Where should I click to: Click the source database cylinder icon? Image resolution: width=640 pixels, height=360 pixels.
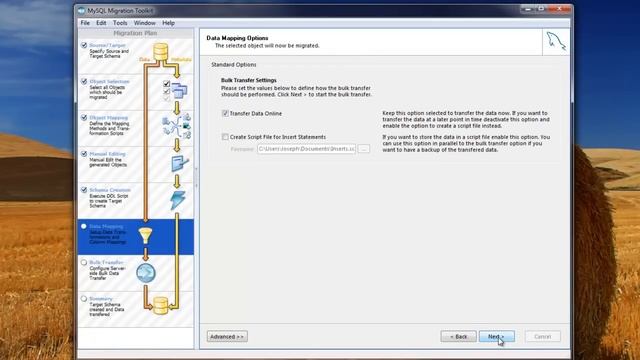point(160,52)
